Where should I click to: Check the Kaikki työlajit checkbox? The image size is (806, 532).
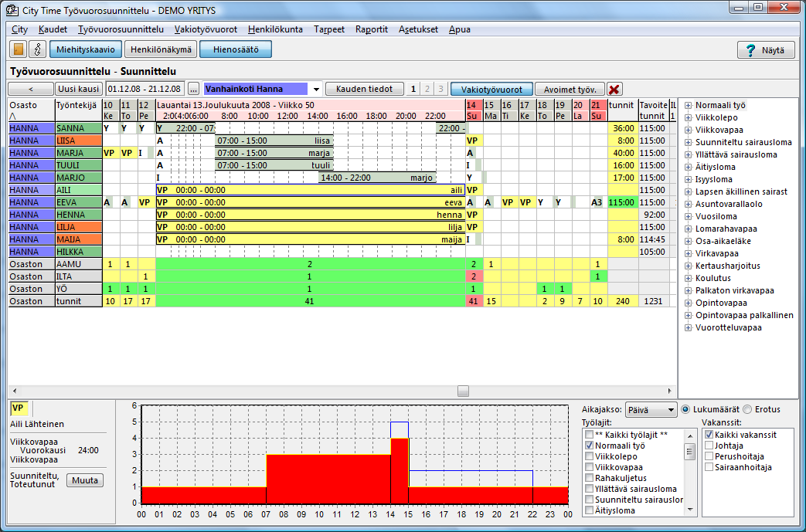point(589,435)
